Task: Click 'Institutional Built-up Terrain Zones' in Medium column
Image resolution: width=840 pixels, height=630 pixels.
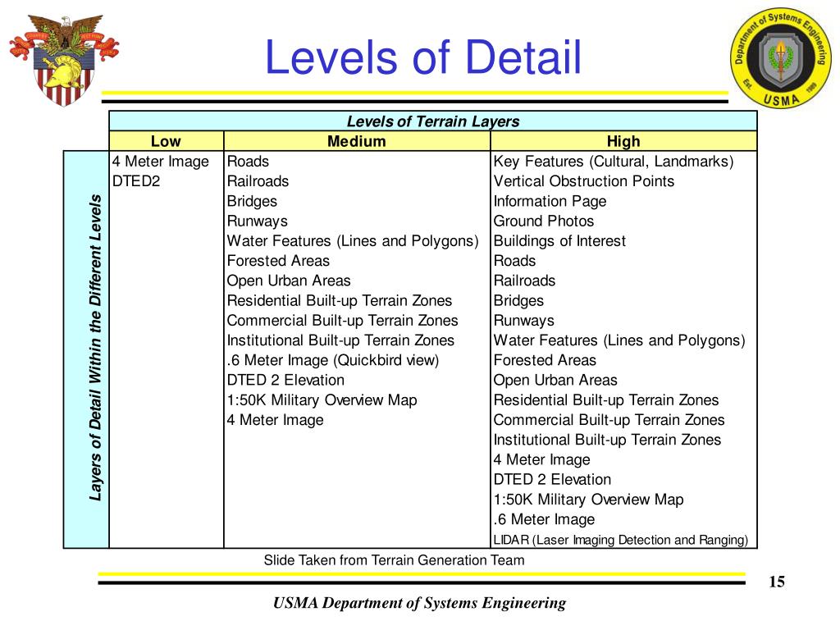Action: (x=340, y=340)
